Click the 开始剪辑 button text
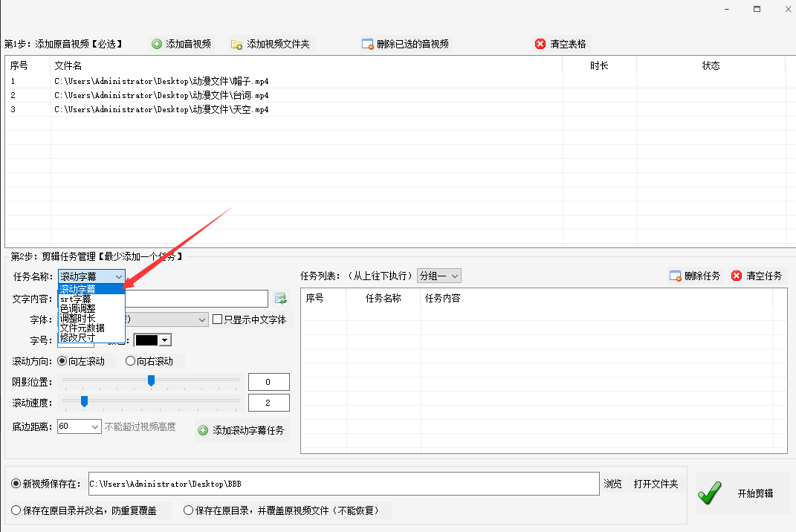Screen dimensions: 796x532 coord(755,493)
